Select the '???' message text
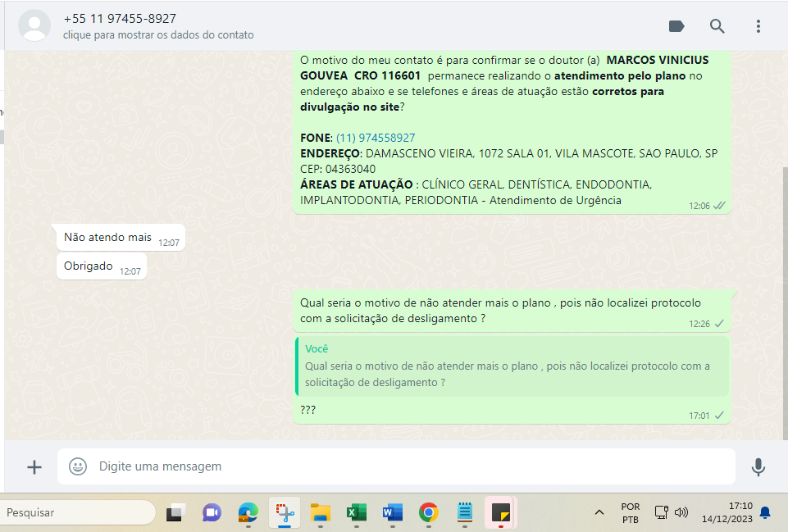This screenshot has height=532, width=788. click(307, 410)
